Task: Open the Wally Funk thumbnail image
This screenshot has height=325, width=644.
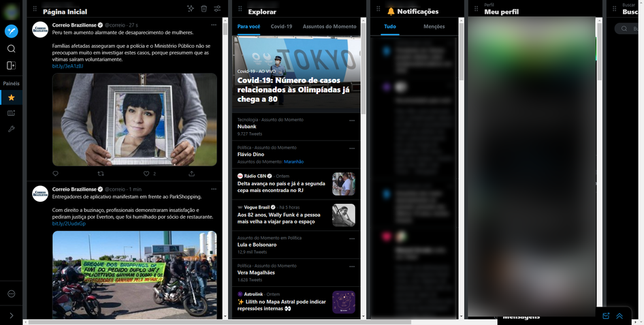Action: (x=344, y=215)
